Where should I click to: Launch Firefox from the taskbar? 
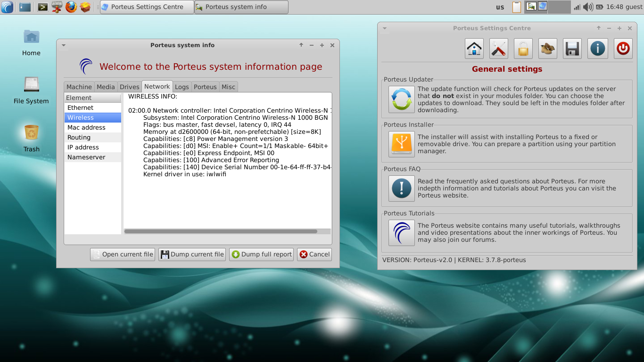71,7
